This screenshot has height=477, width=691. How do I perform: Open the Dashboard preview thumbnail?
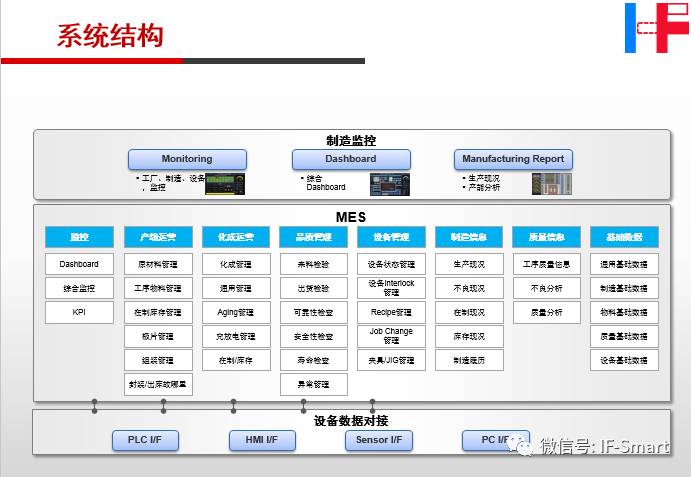pos(390,184)
